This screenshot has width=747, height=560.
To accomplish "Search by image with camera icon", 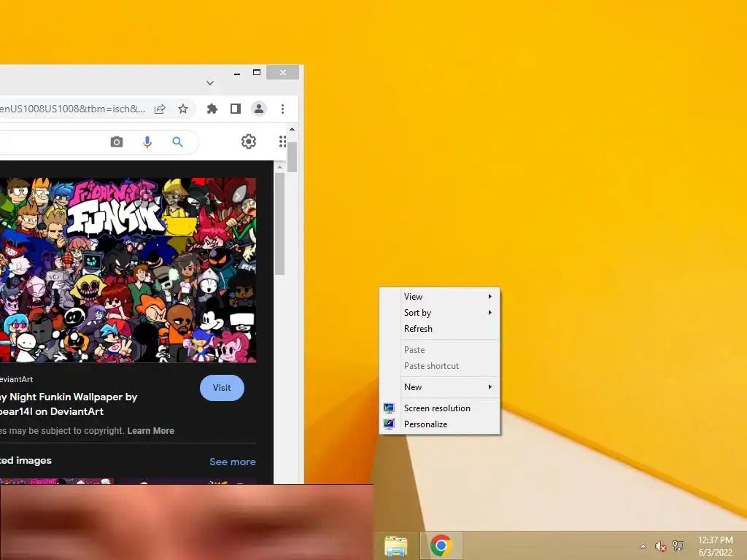I will pyautogui.click(x=117, y=142).
